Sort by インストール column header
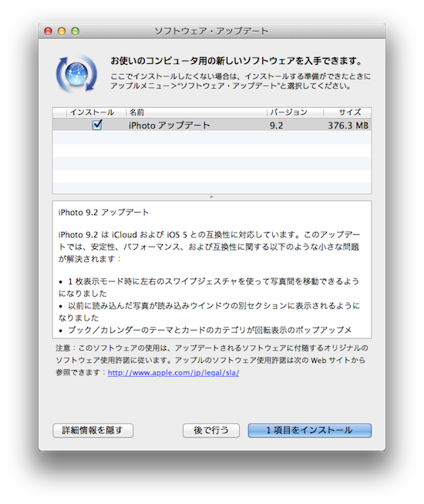The width and height of the screenshot is (424, 504). pyautogui.click(x=93, y=113)
